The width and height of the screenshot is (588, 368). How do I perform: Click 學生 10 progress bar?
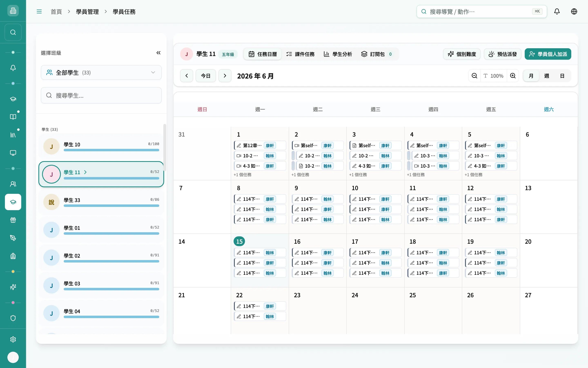(111, 150)
